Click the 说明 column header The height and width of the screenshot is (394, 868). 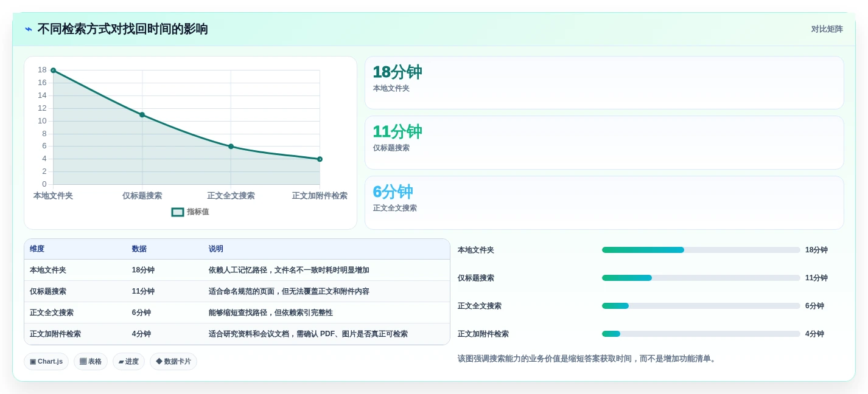pos(216,249)
